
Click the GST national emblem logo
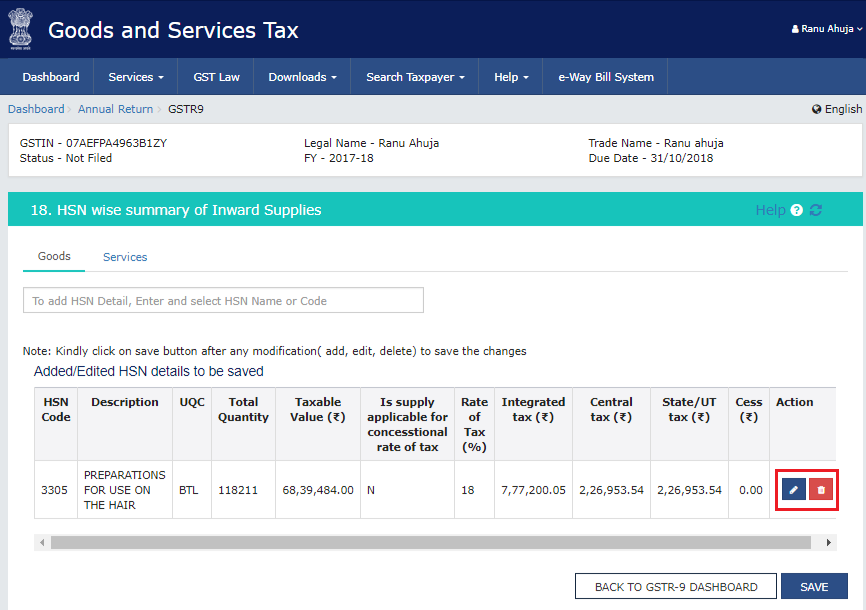[21, 28]
